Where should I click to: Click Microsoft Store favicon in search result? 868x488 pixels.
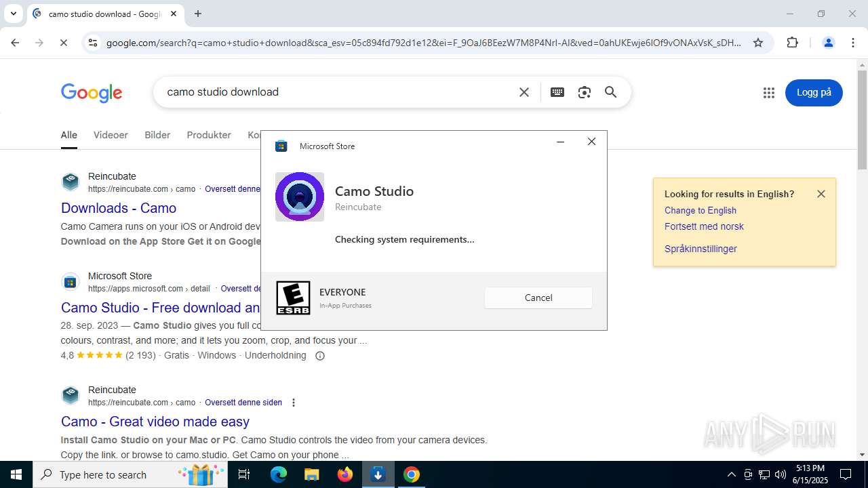point(71,281)
